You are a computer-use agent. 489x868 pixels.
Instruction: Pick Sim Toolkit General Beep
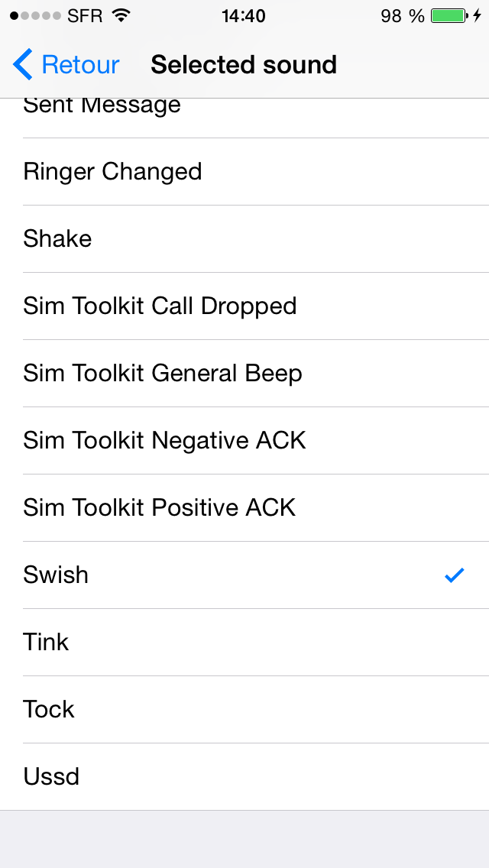click(x=244, y=373)
